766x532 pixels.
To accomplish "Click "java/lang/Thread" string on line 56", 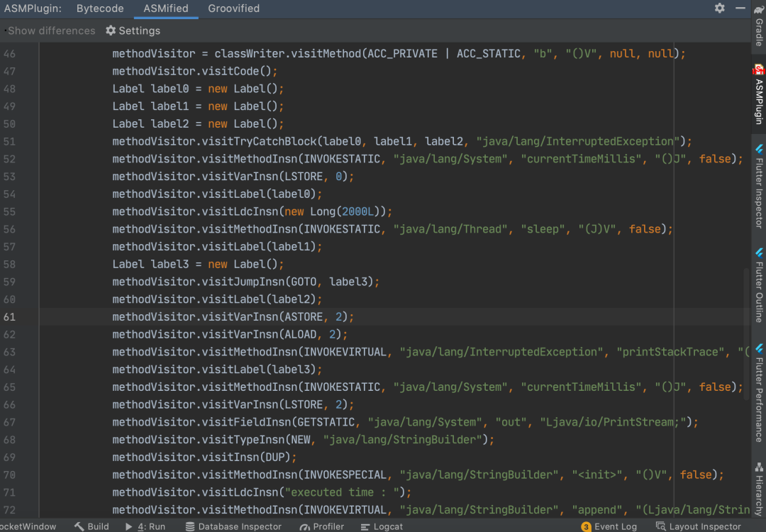I will [450, 228].
